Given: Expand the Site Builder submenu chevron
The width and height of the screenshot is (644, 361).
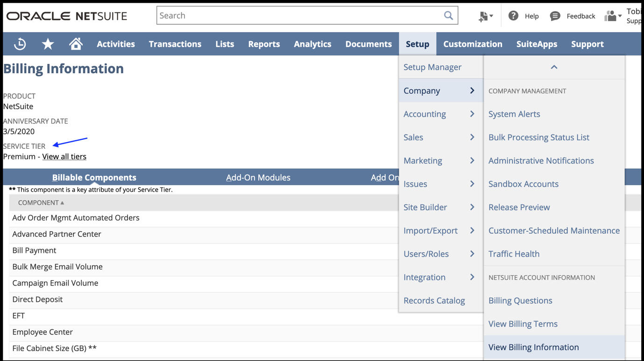Looking at the screenshot, I should 472,207.
